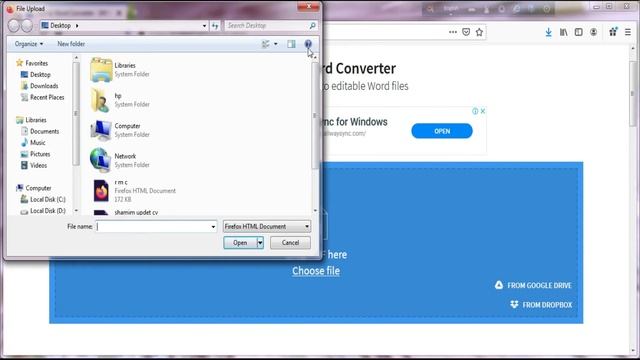This screenshot has height=360, width=640.
Task: Toggle the preview pane icon
Action: [291, 44]
